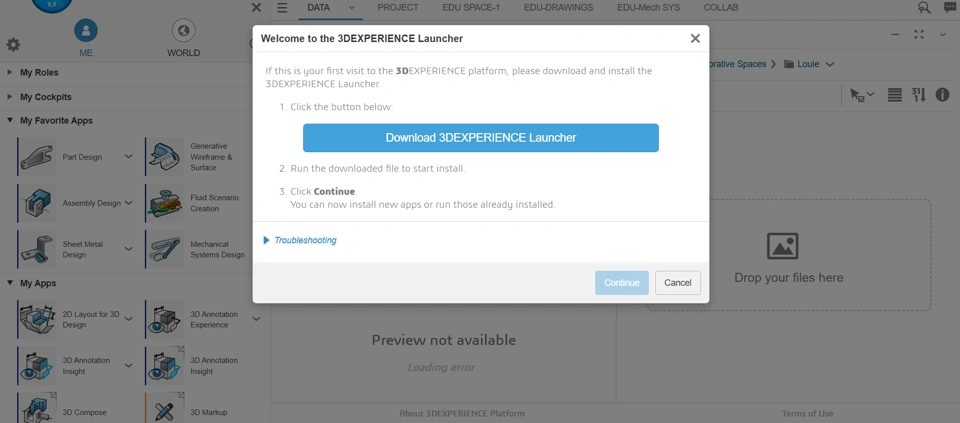Click the compass logo at top left
Screen dimensions: 960x423
52,6
